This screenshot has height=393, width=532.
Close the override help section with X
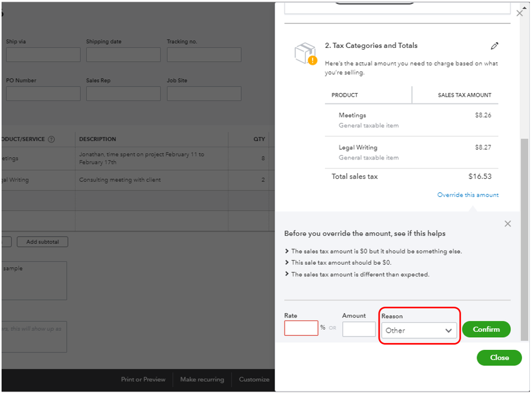pos(508,224)
